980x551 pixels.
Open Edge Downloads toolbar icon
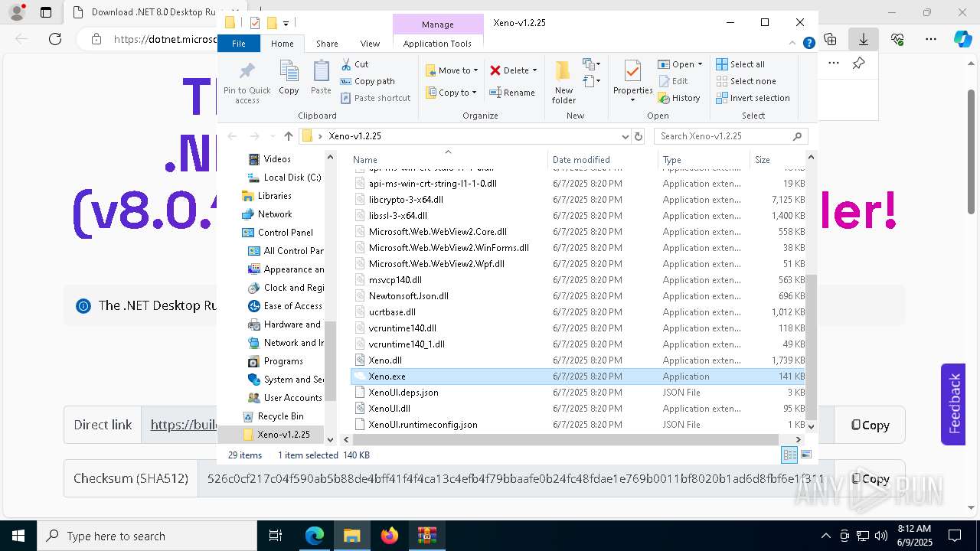[864, 39]
